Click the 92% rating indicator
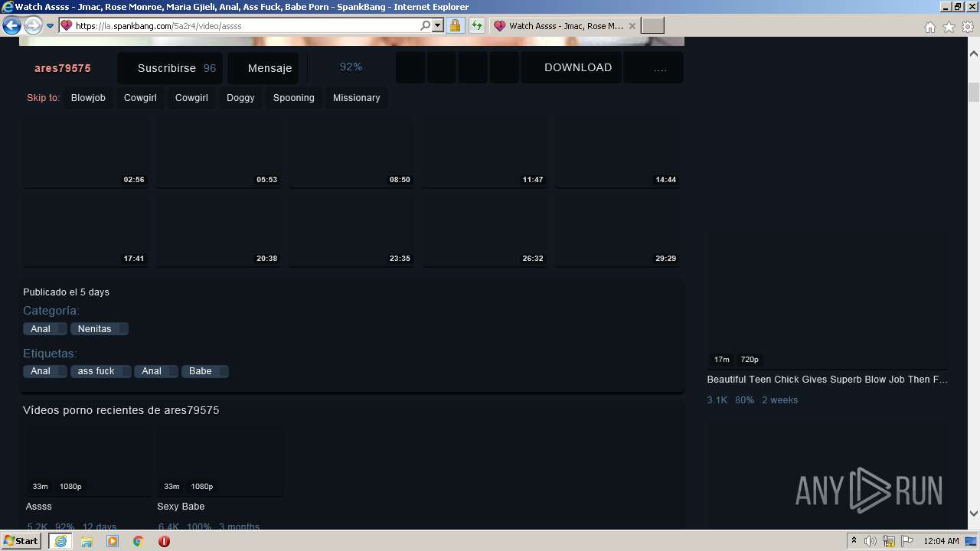Image resolution: width=980 pixels, height=551 pixels. (x=351, y=67)
